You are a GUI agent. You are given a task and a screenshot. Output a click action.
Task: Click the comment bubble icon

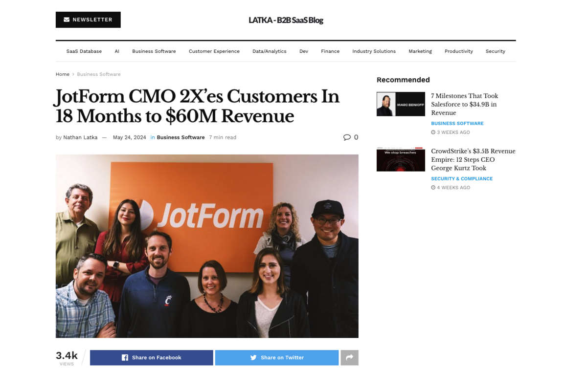point(347,137)
